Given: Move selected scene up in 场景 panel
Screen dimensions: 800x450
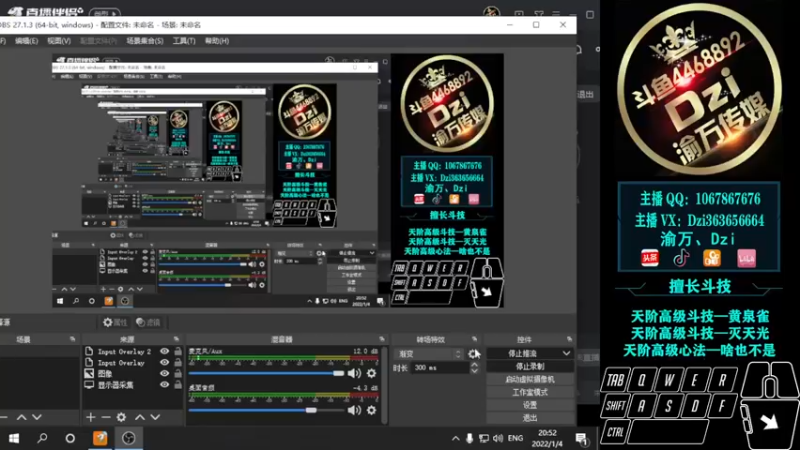Looking at the screenshot, I should pyautogui.click(x=21, y=417).
